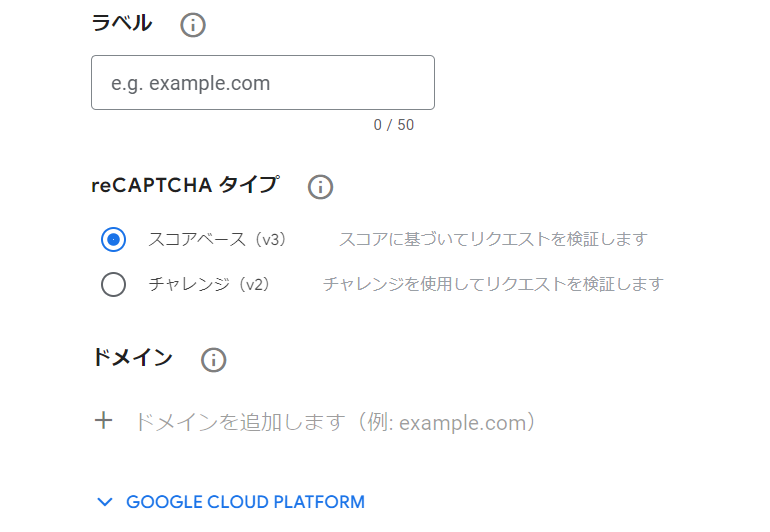Click the right edge of the label text box

[428, 83]
